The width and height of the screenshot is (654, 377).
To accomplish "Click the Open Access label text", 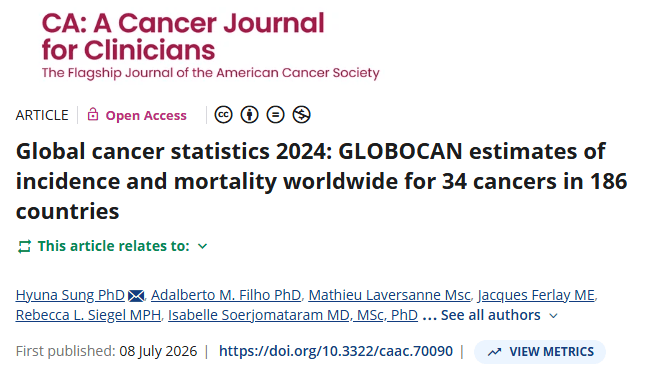I will click(146, 115).
